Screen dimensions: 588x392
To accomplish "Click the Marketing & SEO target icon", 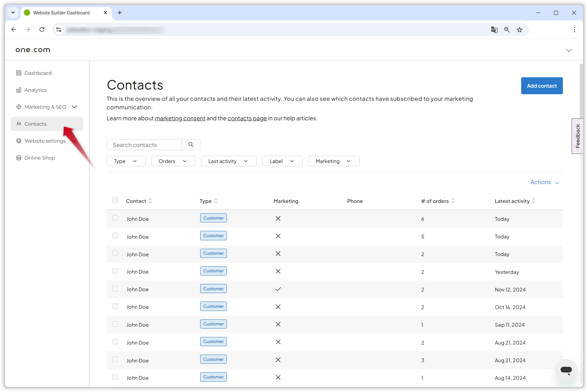I will pyautogui.click(x=19, y=107).
